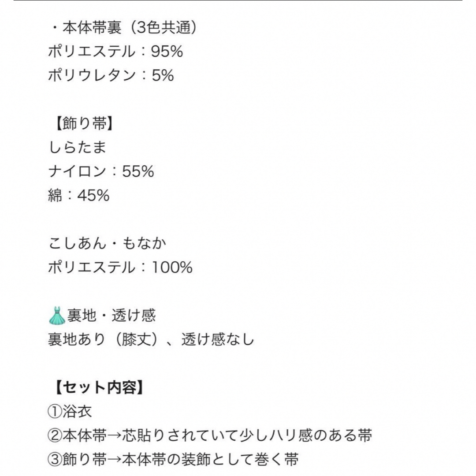Click the ポリウレタン：5% text
The height and width of the screenshot is (476, 476).
[x=111, y=75]
